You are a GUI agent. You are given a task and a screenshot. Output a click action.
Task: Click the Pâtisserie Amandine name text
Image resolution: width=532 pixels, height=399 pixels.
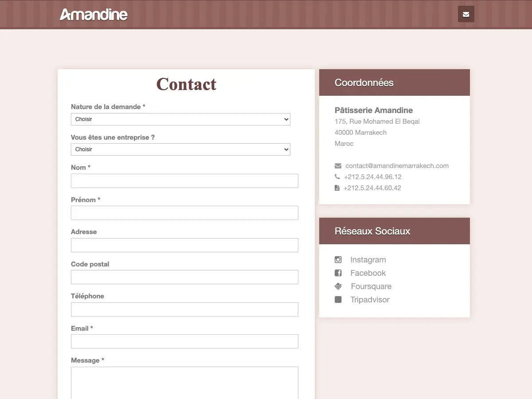pyautogui.click(x=374, y=110)
